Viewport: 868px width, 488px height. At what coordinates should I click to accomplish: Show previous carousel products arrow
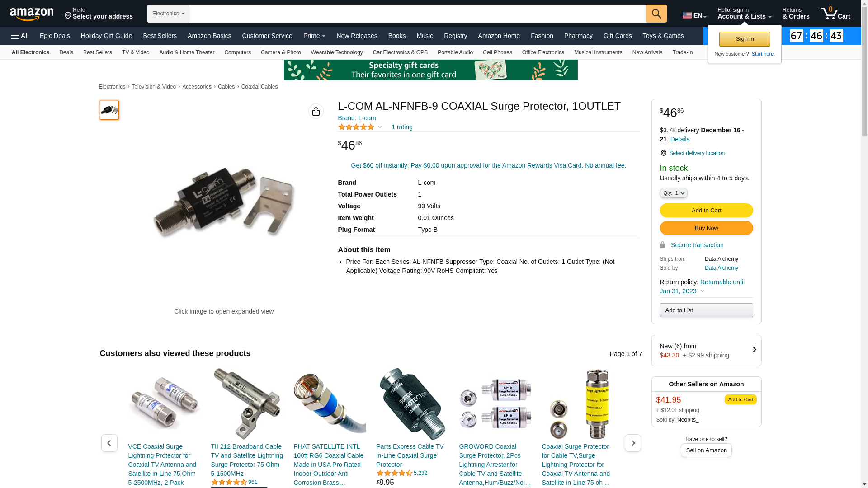[x=109, y=443]
